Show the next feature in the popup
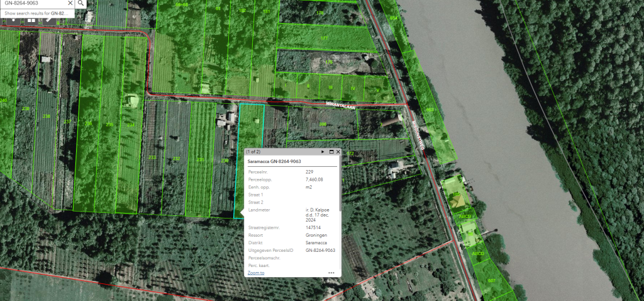Viewport: 644px width, 301px height. pos(323,152)
